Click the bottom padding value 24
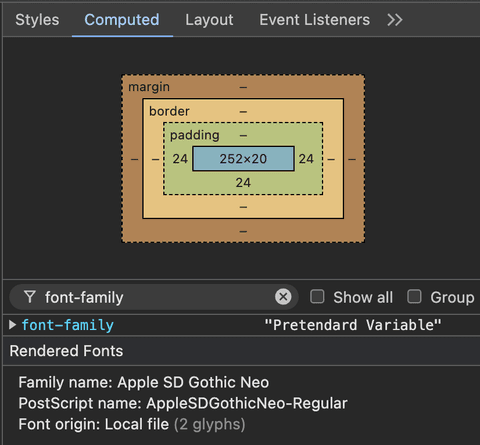The height and width of the screenshot is (445, 480). tap(243, 183)
